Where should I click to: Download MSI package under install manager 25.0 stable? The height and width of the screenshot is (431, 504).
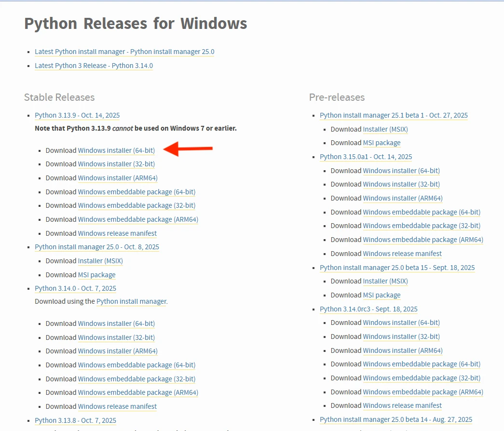[x=96, y=275]
